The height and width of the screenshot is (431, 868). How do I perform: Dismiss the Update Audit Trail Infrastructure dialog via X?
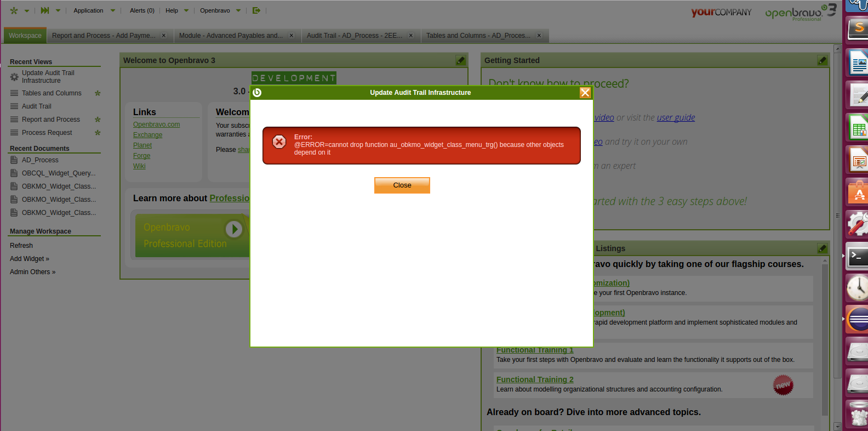tap(585, 93)
